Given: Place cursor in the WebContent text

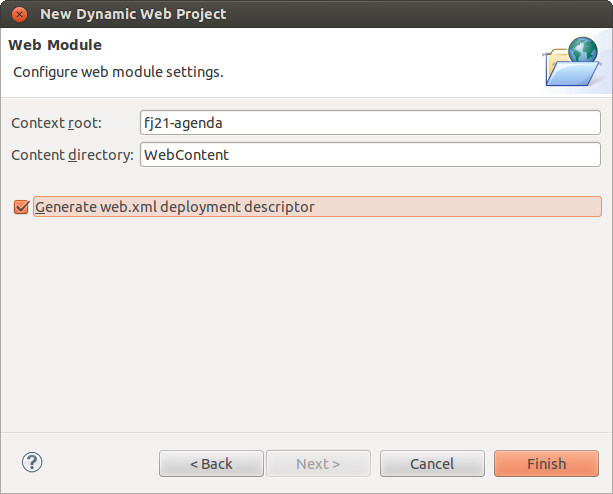Looking at the screenshot, I should coord(186,155).
